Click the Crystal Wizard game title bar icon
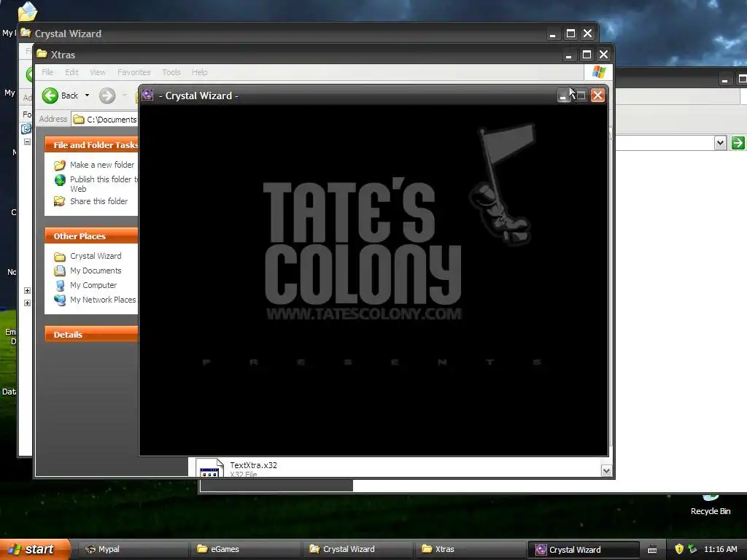This screenshot has width=747, height=560. point(147,96)
